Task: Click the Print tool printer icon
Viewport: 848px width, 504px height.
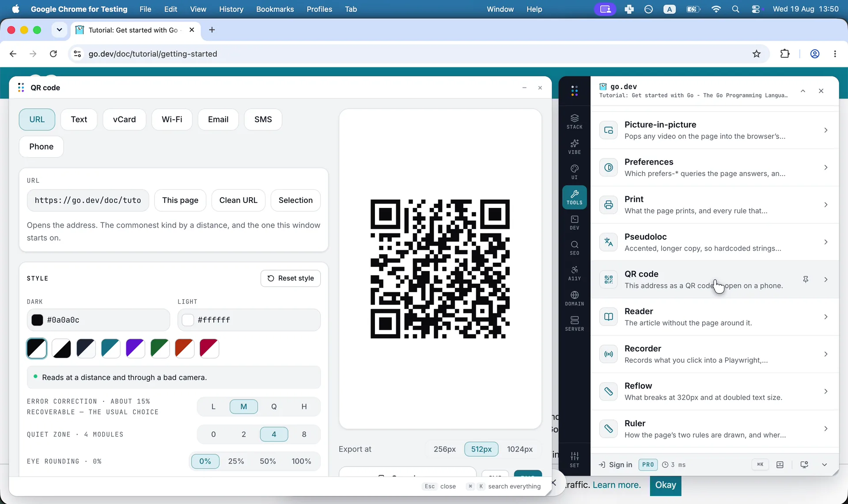Action: tap(609, 205)
